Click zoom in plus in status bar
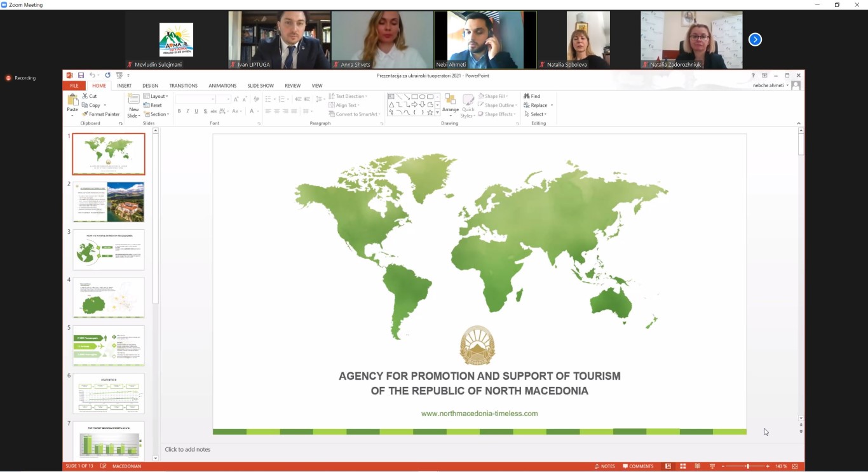Screen dimensions: 868x472 [x=768, y=466]
